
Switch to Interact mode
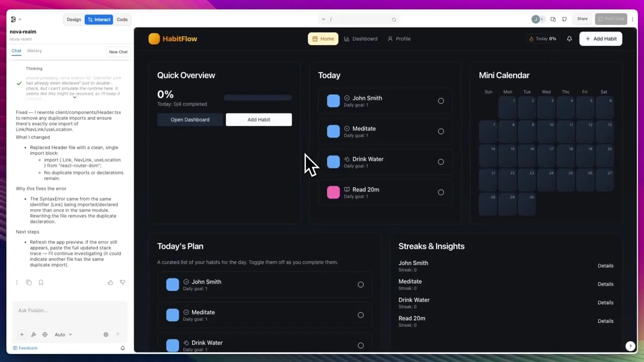click(x=99, y=20)
